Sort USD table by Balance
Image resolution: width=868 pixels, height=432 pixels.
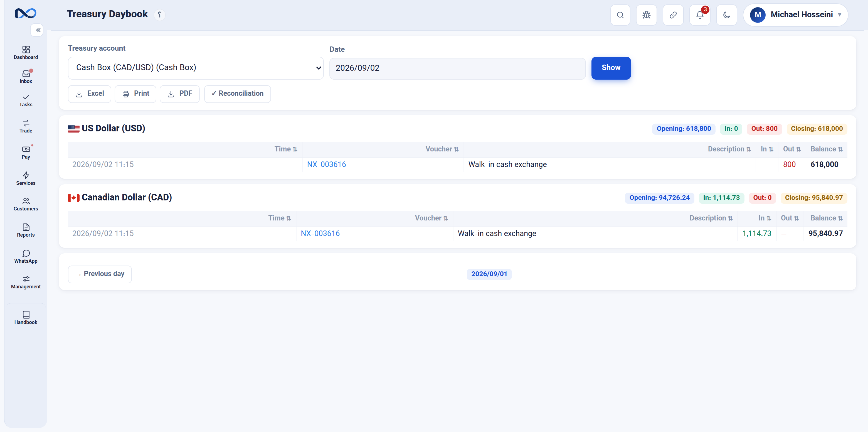pyautogui.click(x=826, y=149)
